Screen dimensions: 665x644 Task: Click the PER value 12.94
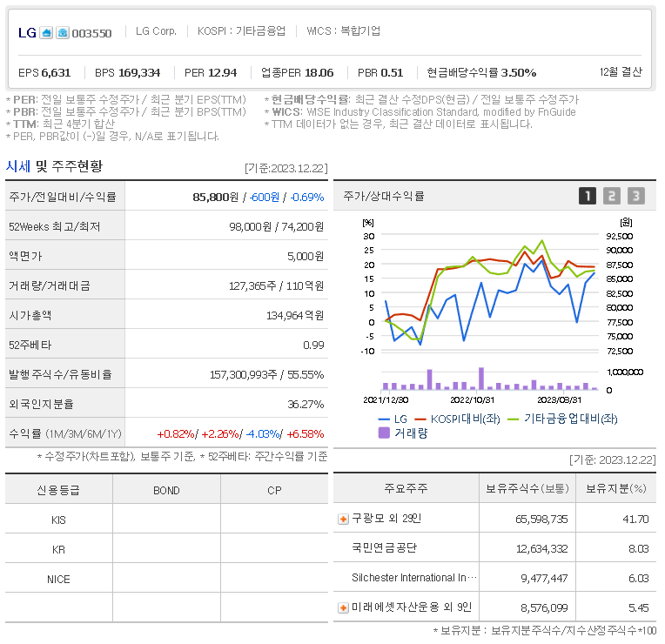click(x=222, y=73)
